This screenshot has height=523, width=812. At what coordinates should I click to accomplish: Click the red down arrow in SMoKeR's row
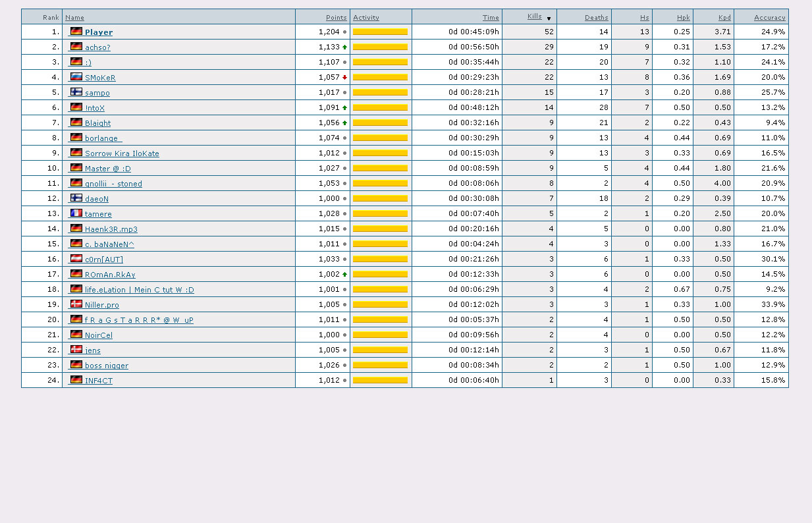click(x=344, y=78)
